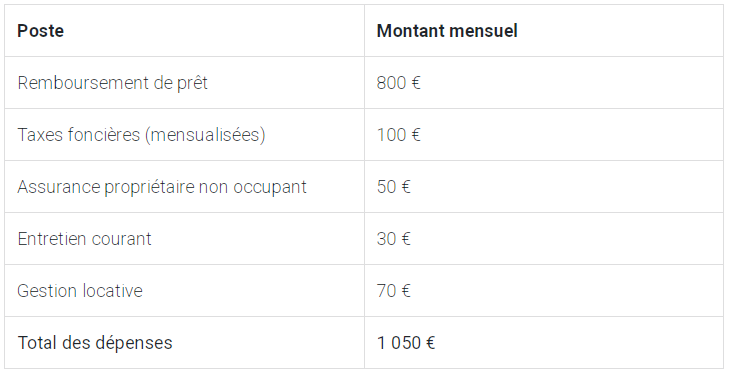Click the word "(mensualisées)" in taxes row
The height and width of the screenshot is (372, 731).
coord(205,135)
